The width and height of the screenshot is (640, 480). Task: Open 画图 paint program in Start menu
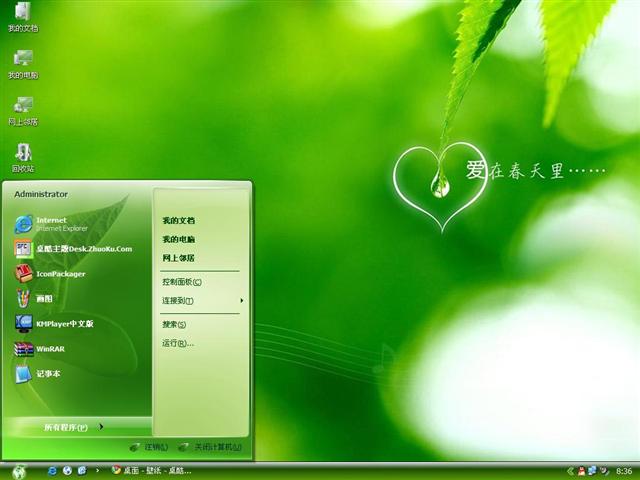coord(78,299)
